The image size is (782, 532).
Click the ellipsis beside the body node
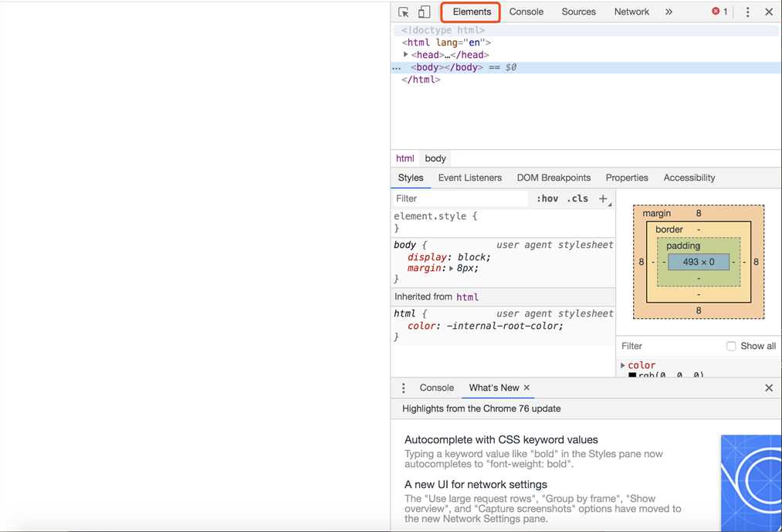click(397, 68)
